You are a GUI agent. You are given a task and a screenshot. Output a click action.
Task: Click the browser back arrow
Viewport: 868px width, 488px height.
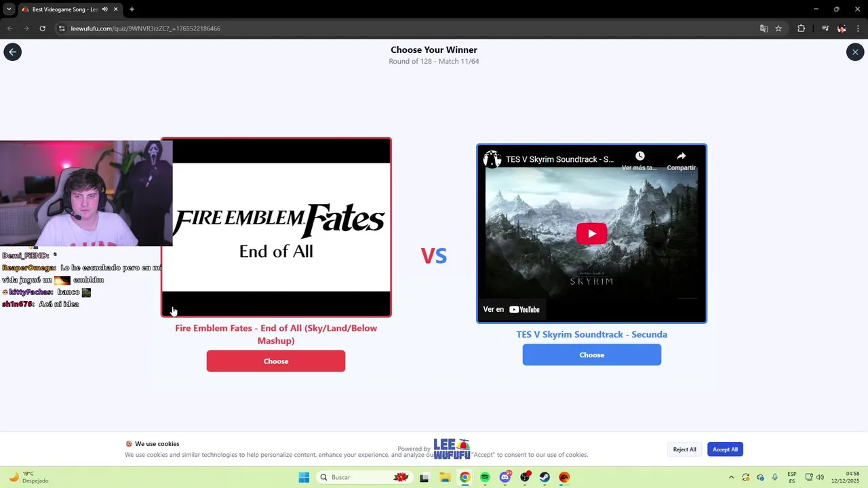pos(9,28)
